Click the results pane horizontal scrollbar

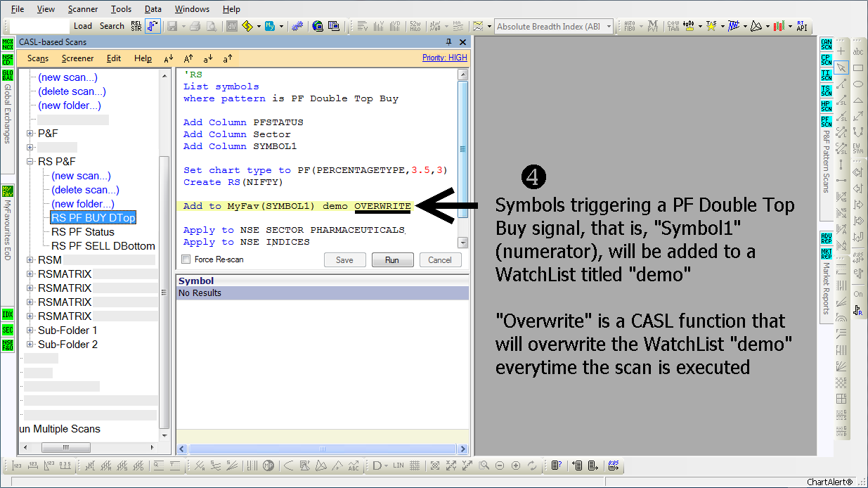[x=322, y=448]
